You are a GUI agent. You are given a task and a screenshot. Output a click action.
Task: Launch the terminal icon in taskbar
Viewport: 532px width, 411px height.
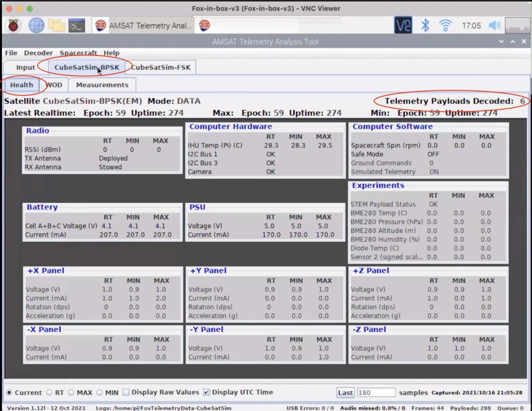pos(77,26)
